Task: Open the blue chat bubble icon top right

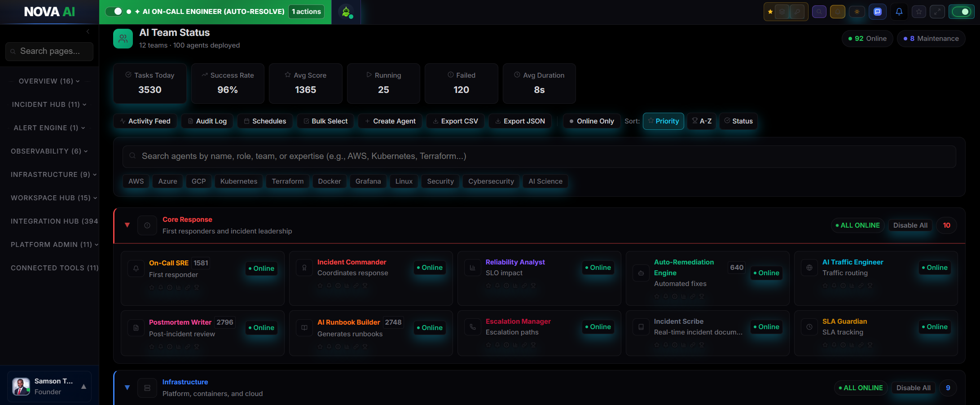Action: coord(877,12)
